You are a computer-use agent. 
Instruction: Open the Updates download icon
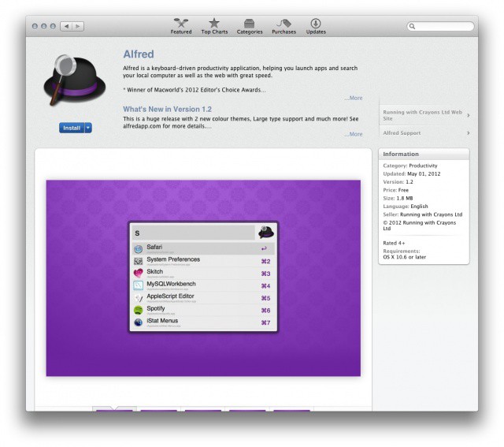point(316,24)
